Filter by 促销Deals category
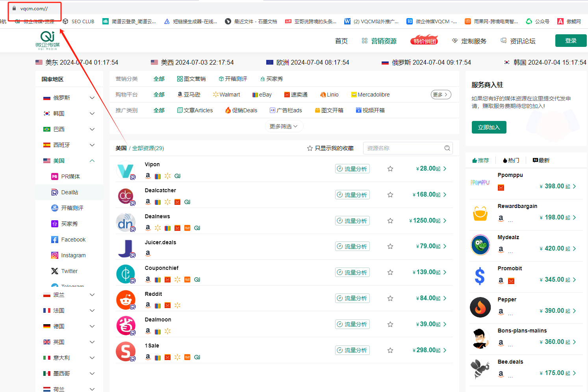This screenshot has width=588, height=392. 241,110
